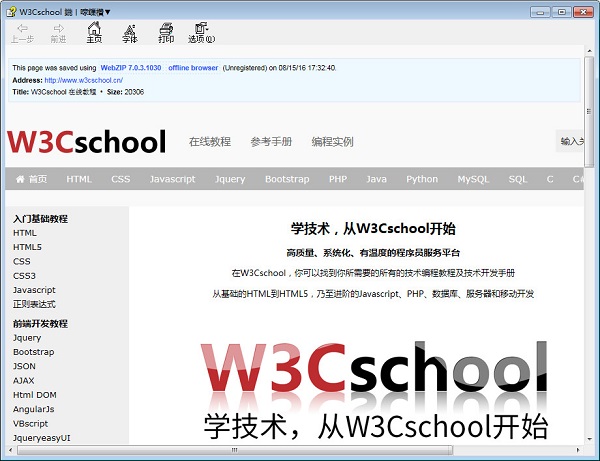Open HTML5 in the left sidebar
The height and width of the screenshot is (461, 600).
[27, 247]
